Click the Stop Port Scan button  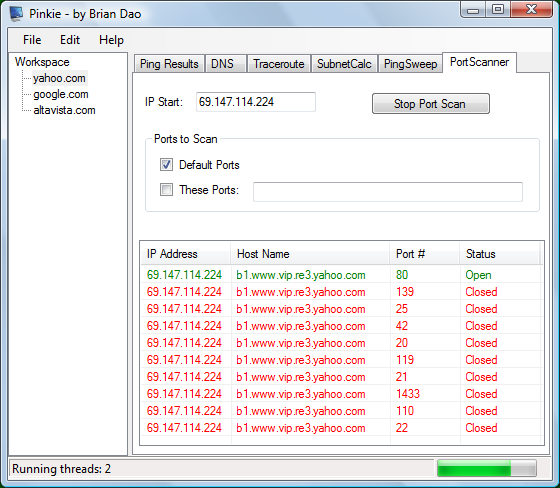[x=431, y=104]
